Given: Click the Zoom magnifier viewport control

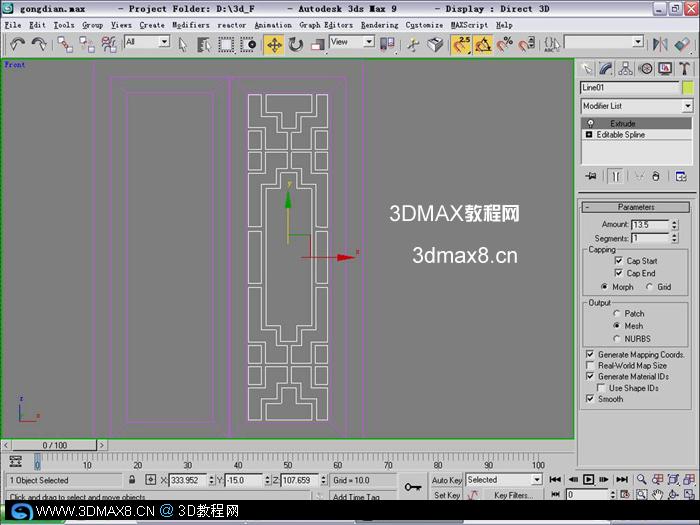Looking at the screenshot, I should tap(642, 479).
